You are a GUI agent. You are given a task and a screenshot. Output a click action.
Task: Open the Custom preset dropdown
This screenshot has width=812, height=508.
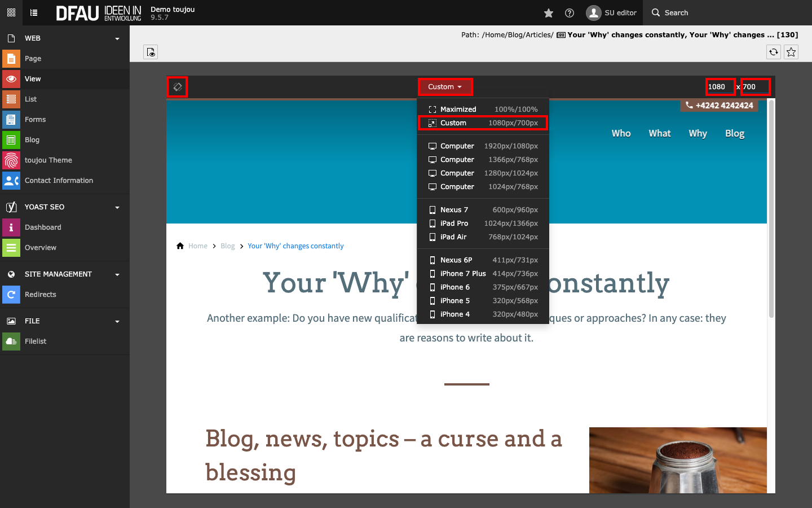point(445,87)
